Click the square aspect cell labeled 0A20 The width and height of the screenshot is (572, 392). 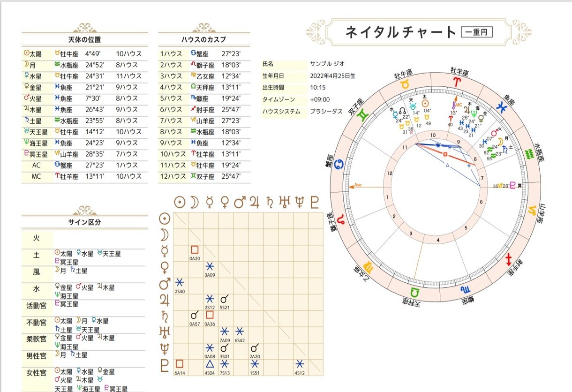[195, 253]
